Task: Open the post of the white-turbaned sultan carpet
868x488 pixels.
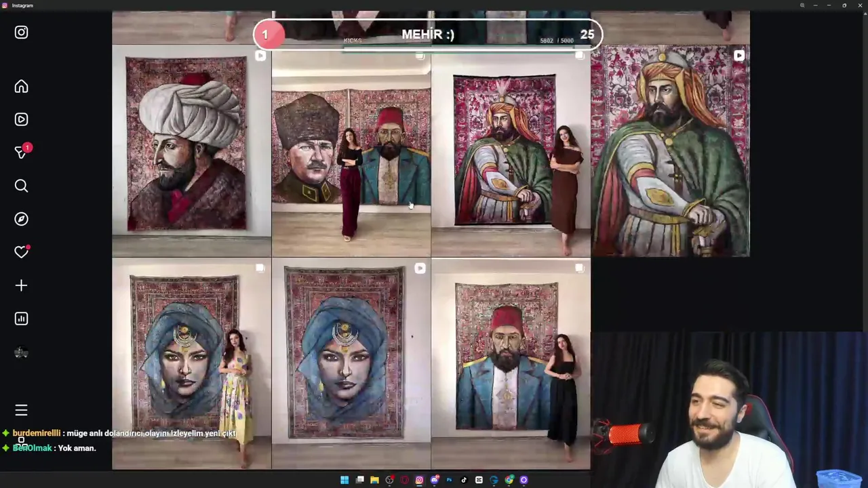Action: click(191, 150)
